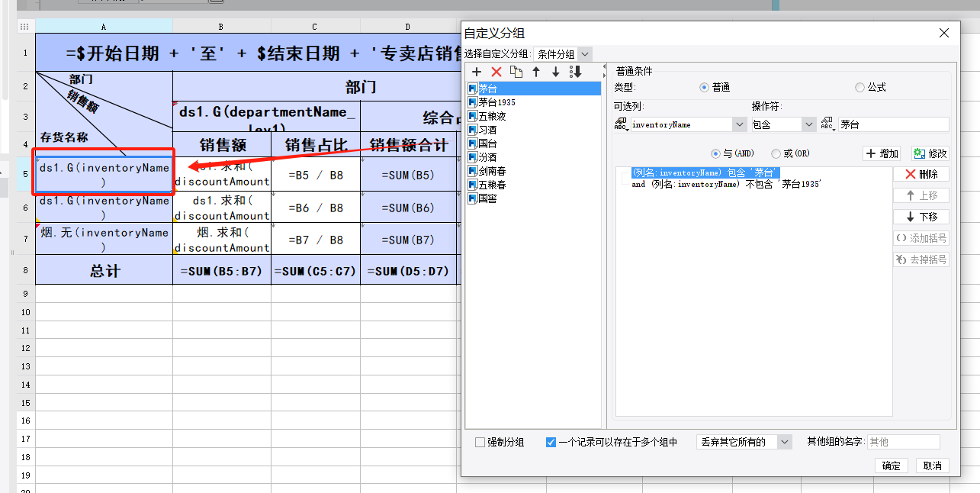Click the sort groups icon
The height and width of the screenshot is (493, 980).
coord(576,72)
